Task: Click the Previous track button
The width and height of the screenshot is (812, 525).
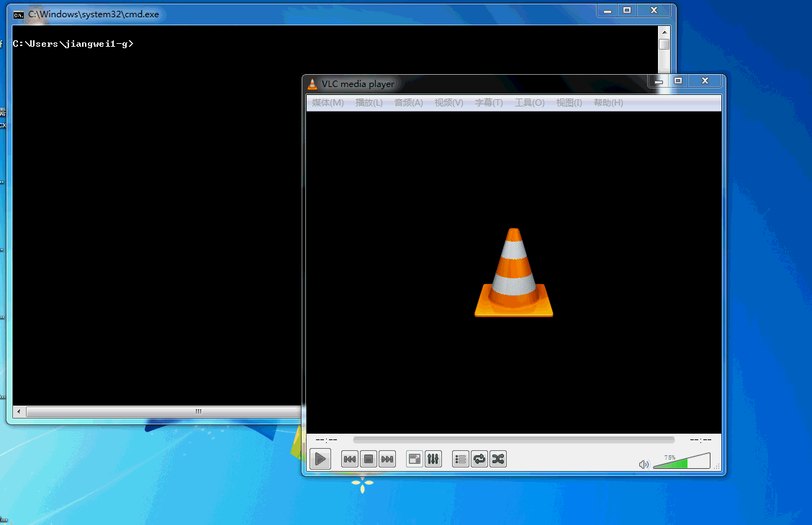Action: [350, 459]
